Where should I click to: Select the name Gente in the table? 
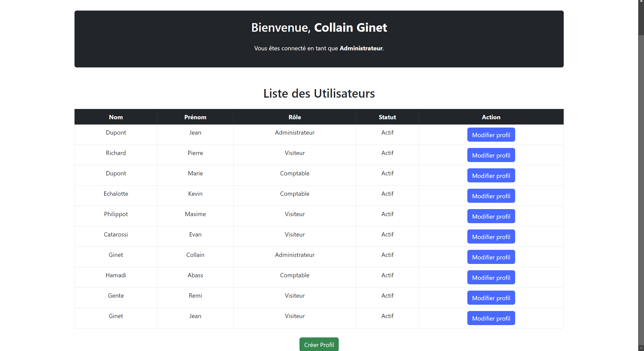(116, 296)
